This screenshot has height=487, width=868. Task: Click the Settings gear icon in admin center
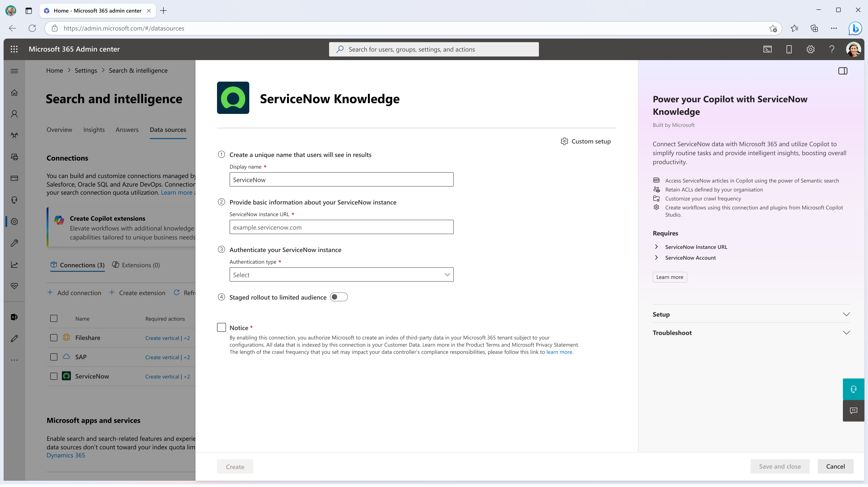(x=810, y=49)
